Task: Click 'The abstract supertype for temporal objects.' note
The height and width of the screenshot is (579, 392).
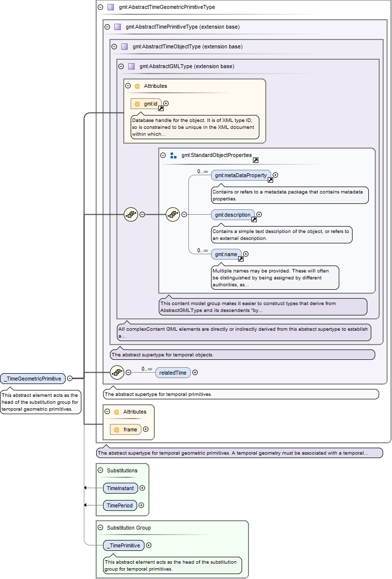Action: (x=242, y=354)
